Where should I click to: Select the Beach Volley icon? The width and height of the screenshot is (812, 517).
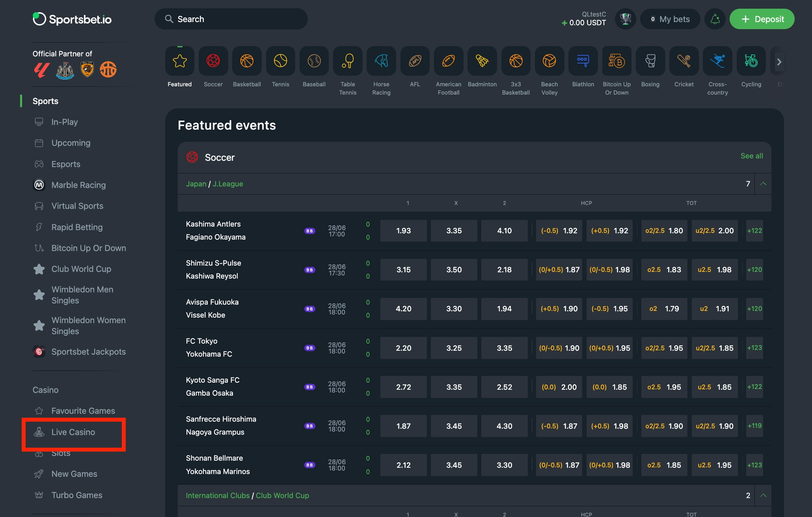549,61
